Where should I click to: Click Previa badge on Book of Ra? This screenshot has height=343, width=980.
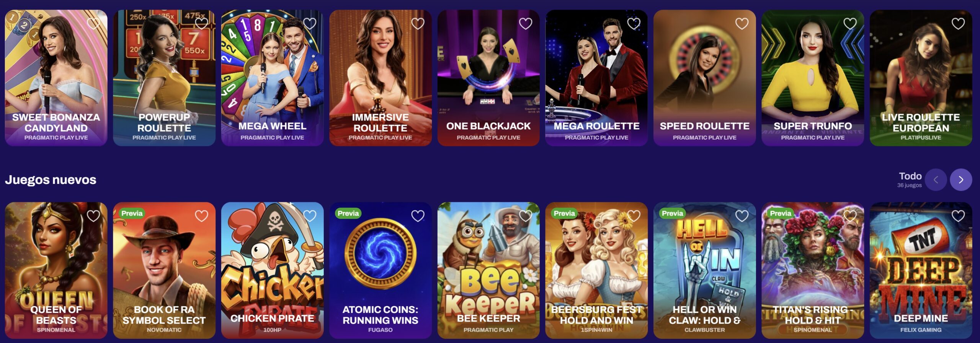point(132,213)
